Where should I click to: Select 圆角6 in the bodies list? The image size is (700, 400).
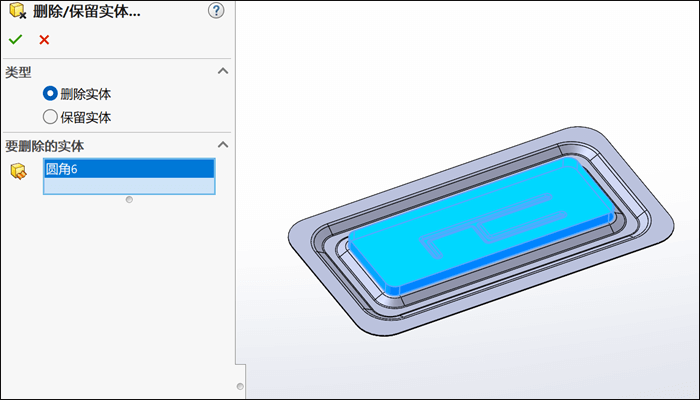tap(129, 169)
